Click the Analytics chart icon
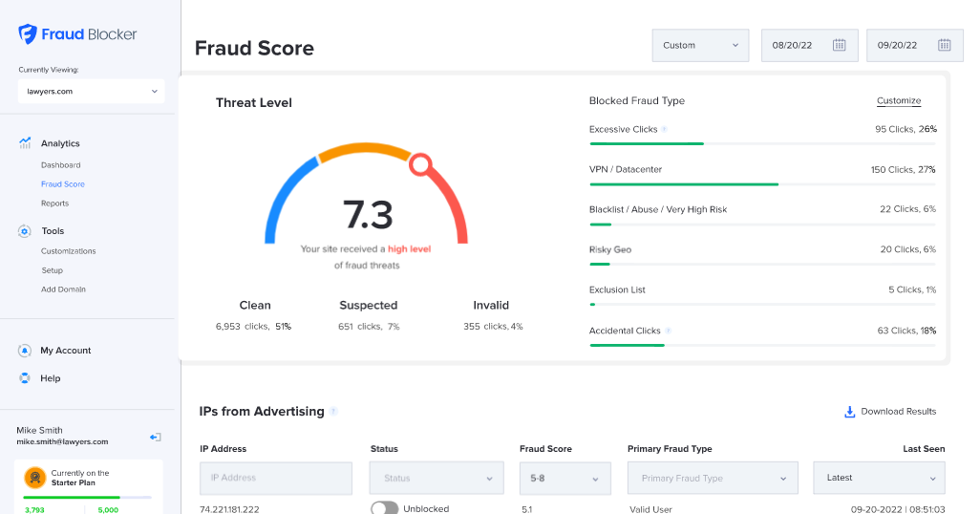 click(25, 143)
